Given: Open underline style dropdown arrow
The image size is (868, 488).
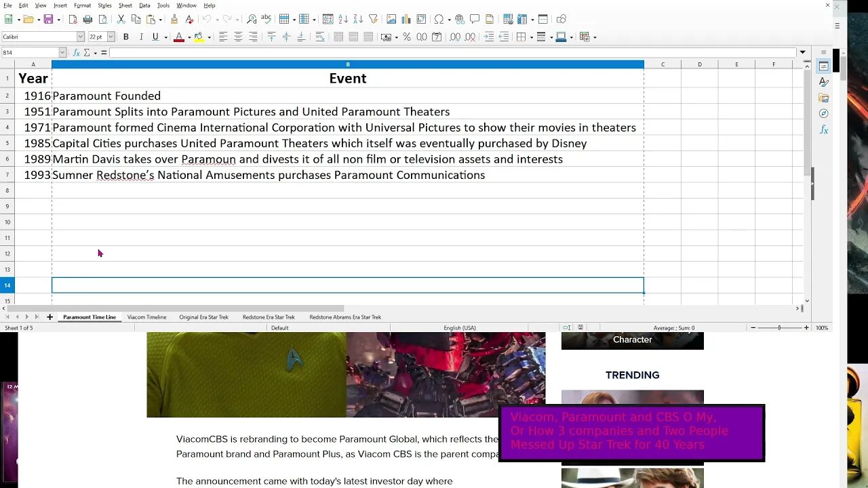Looking at the screenshot, I should [x=165, y=37].
